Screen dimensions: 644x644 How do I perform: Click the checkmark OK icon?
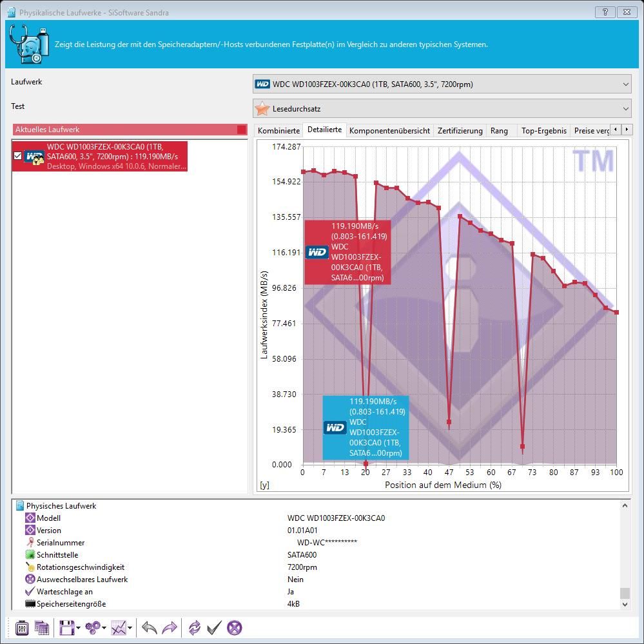click(214, 628)
